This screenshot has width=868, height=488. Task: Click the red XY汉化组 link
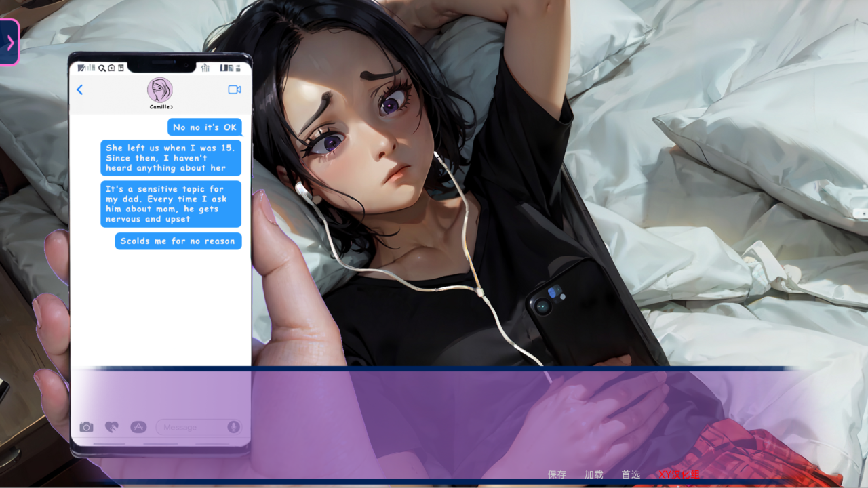[x=679, y=474]
